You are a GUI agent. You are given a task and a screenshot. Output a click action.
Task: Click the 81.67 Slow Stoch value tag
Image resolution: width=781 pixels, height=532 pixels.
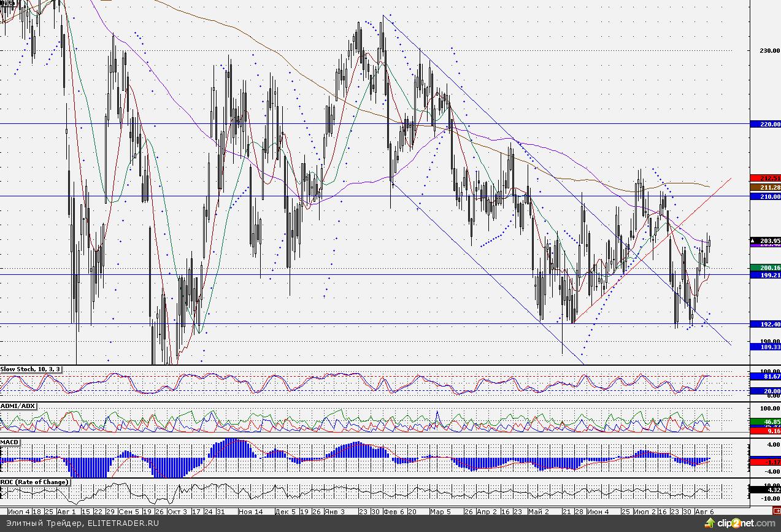pyautogui.click(x=765, y=376)
